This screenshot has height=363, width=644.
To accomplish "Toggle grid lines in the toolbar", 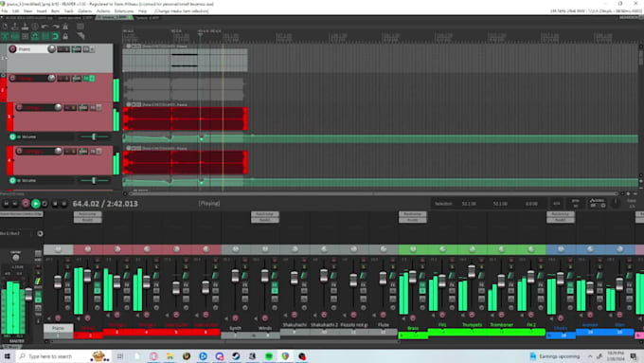I will pos(45,37).
